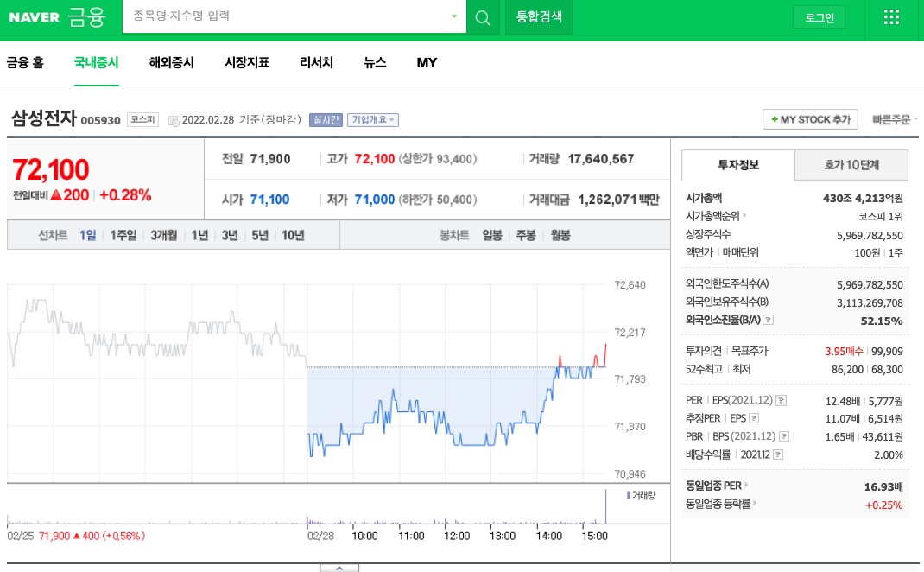Click the 52.15% foreign ownership ratio
Image resolution: width=924 pixels, height=572 pixels.
(882, 321)
